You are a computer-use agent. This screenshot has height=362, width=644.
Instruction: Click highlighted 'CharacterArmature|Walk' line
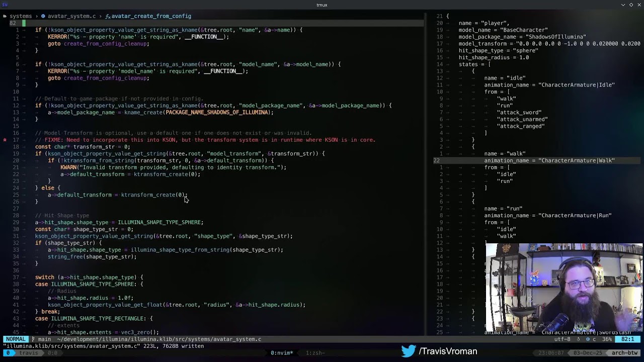549,161
